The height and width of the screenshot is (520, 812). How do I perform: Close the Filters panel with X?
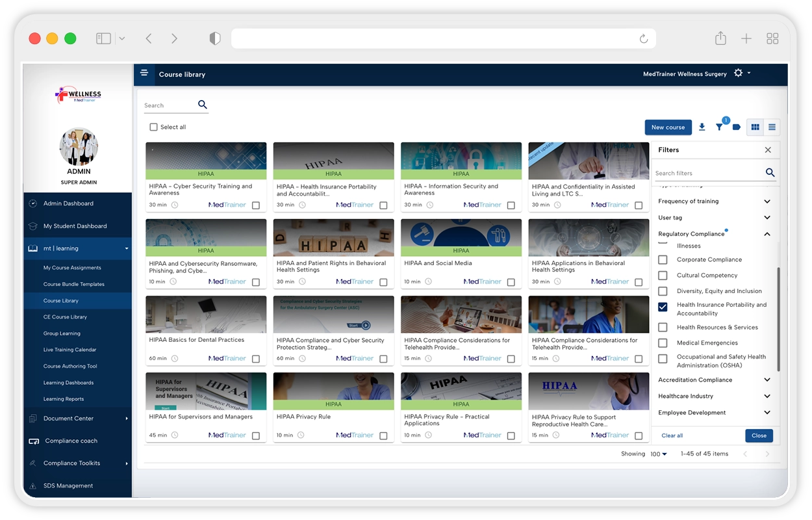coord(768,150)
